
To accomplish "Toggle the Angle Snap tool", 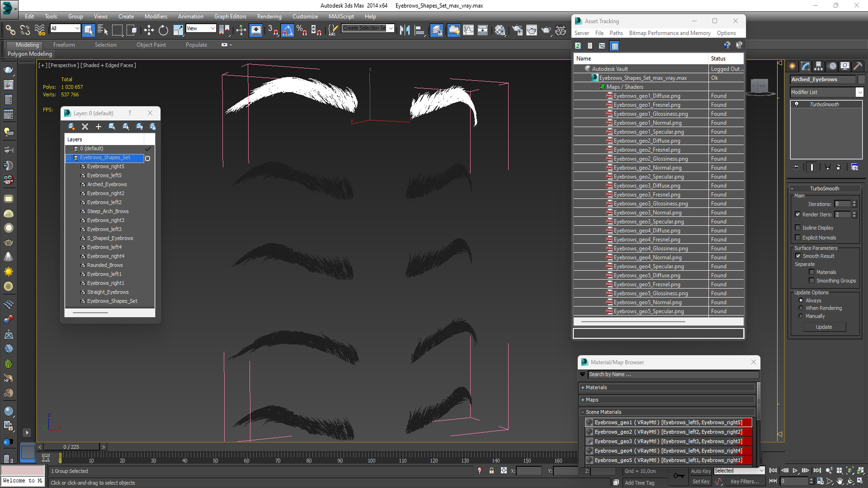I will tap(288, 30).
